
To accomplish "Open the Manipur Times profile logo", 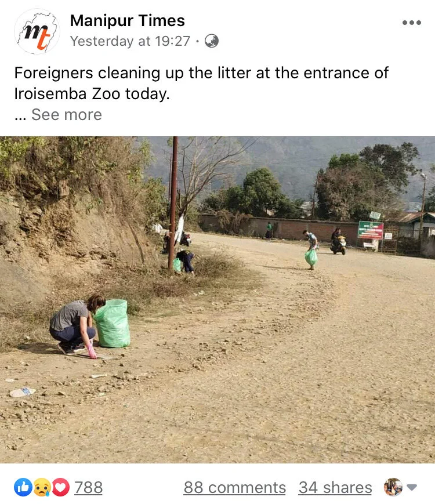I will 37,31.
